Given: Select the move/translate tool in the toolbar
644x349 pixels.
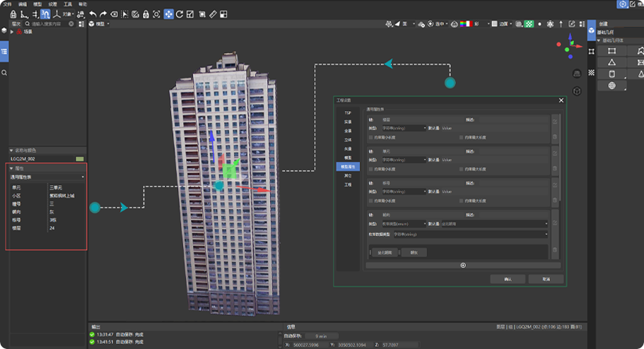Looking at the screenshot, I should point(168,14).
